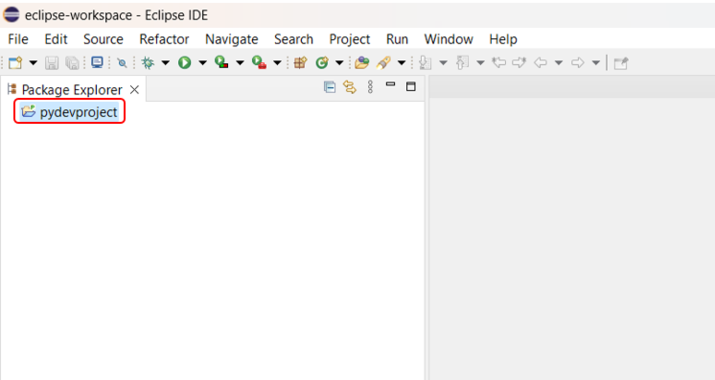The height and width of the screenshot is (380, 715).
Task: Minimize the Package Explorer panel
Action: pos(390,84)
